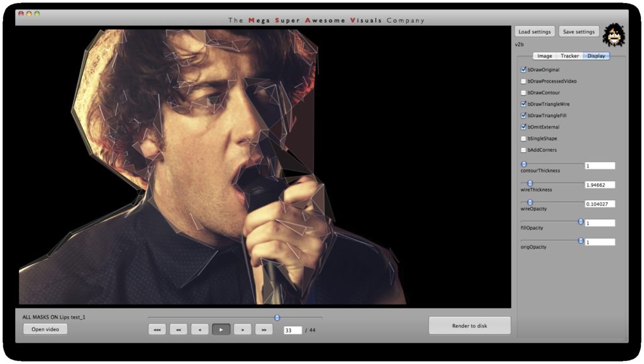Click Load settings button
The height and width of the screenshot is (364, 644).
pyautogui.click(x=535, y=31)
